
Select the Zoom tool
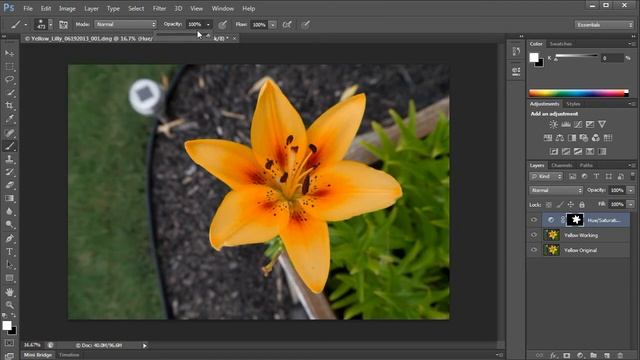tap(9, 305)
